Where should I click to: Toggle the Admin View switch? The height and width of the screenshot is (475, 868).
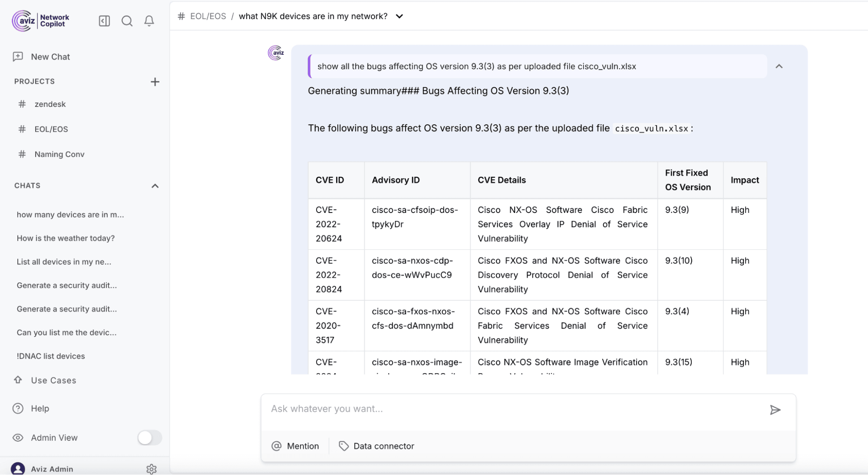[149, 438]
